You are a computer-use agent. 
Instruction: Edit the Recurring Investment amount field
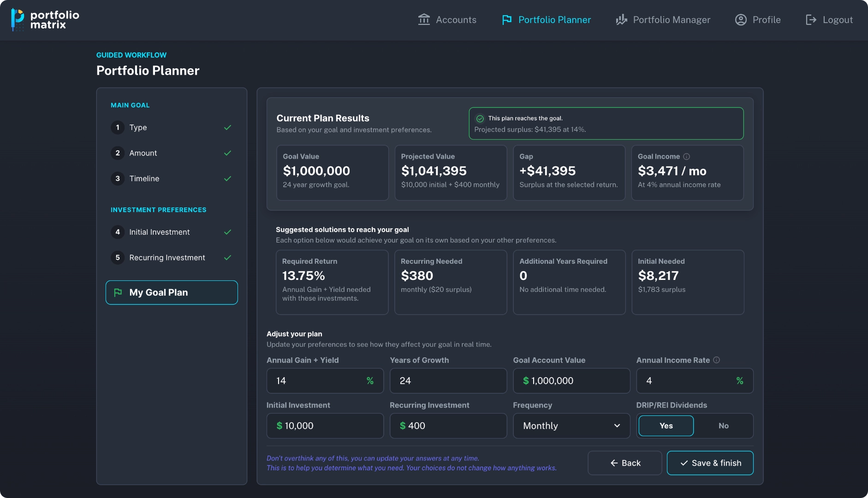point(448,426)
